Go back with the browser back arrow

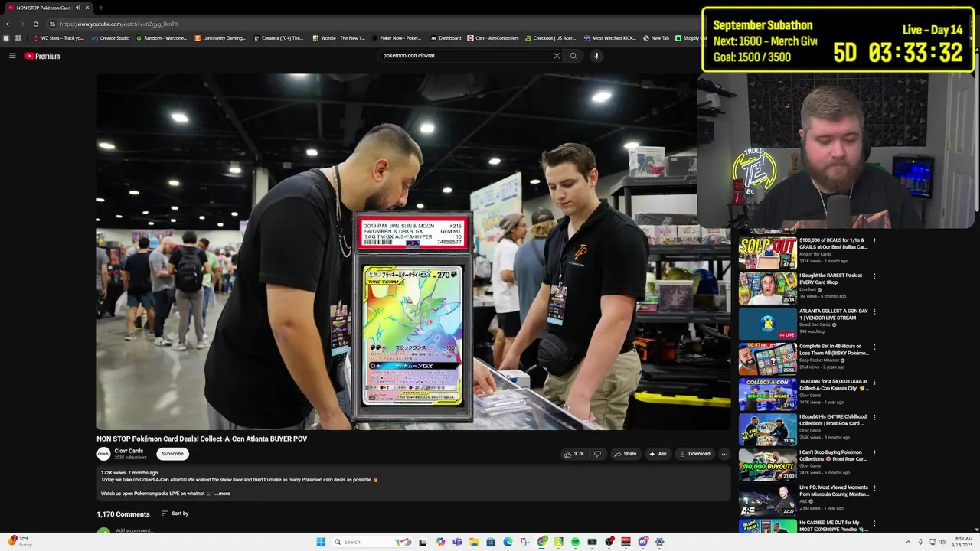click(8, 24)
